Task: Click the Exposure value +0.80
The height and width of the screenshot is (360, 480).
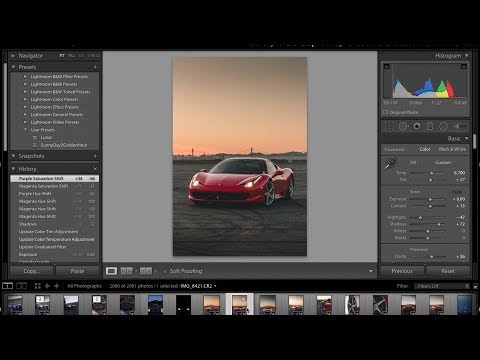Action: click(x=459, y=199)
